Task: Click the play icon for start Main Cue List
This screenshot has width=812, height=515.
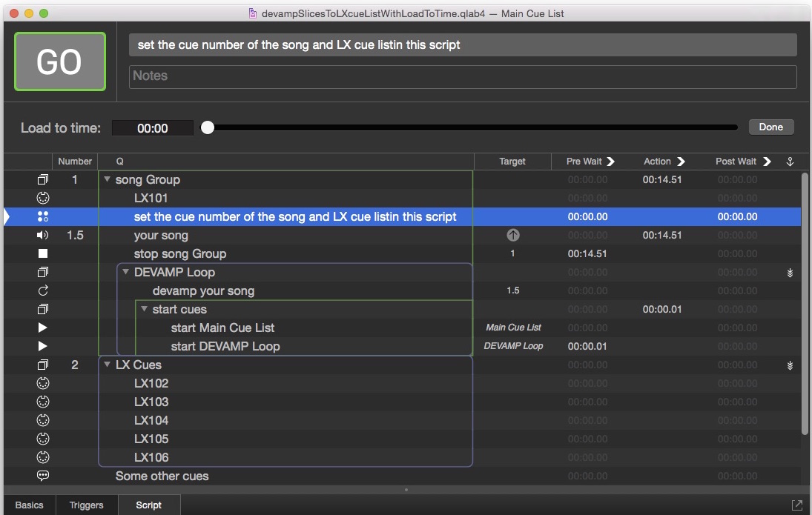Action: pyautogui.click(x=42, y=328)
